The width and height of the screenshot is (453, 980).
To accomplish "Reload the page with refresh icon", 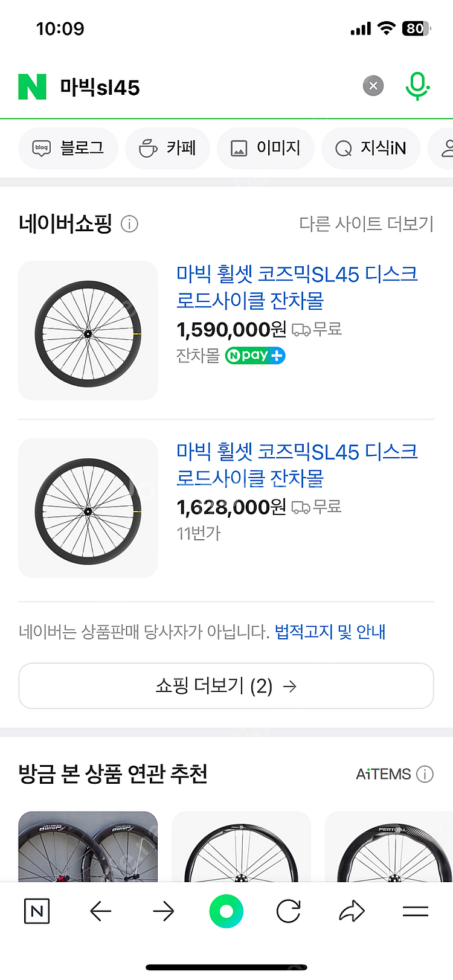I will 289,911.
